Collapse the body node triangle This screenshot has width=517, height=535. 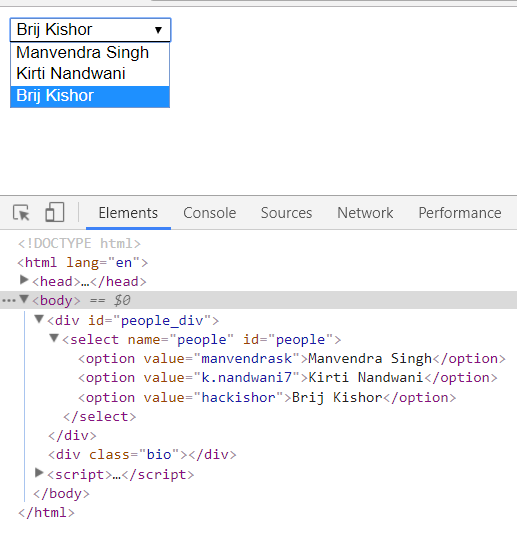coord(24,299)
